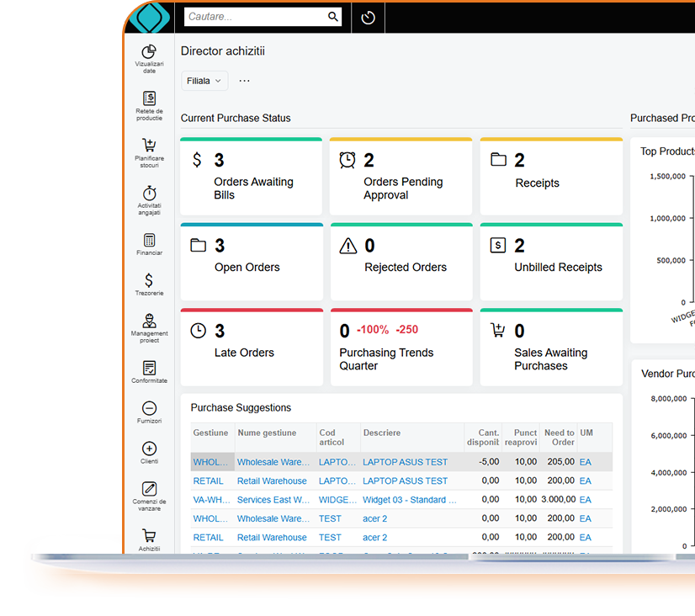Open the Wholesale Warehouse link in suggestions
Image resolution: width=695 pixels, height=616 pixels.
pos(273,462)
